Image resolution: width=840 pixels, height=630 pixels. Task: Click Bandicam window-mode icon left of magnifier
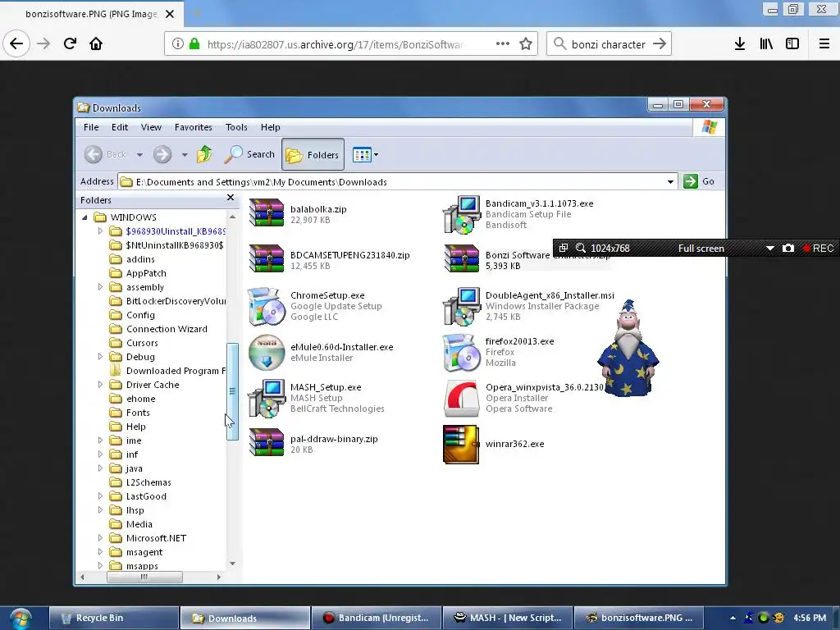pyautogui.click(x=563, y=248)
